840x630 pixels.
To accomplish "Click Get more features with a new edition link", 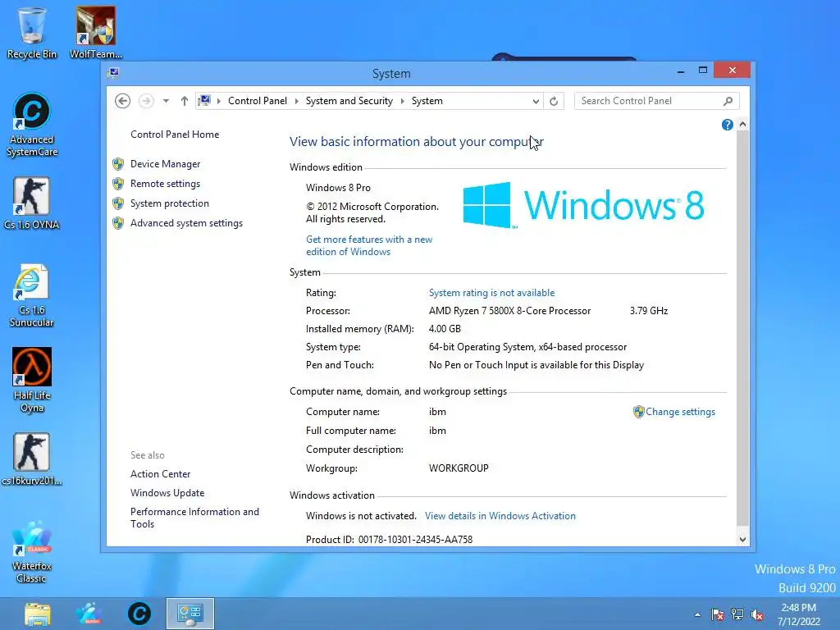I will point(369,245).
